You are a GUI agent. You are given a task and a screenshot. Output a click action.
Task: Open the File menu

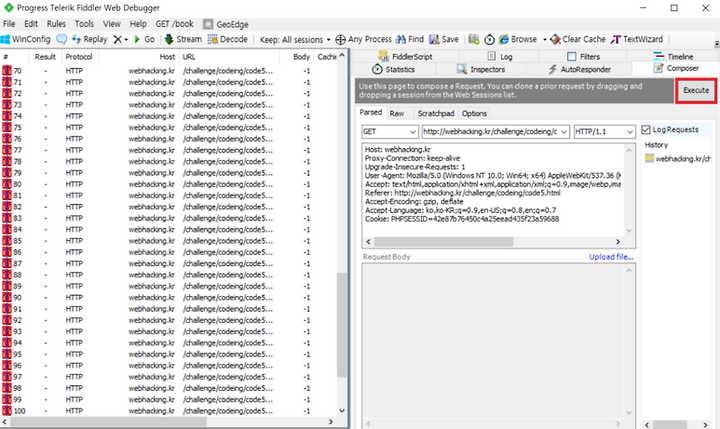click(9, 24)
